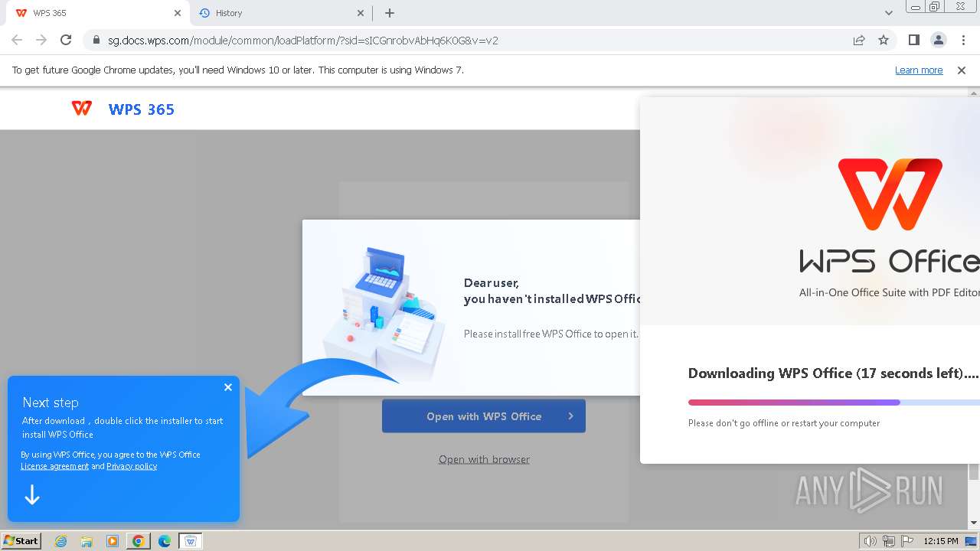Open the Learn more link
The width and height of the screenshot is (980, 551).
pos(919,70)
